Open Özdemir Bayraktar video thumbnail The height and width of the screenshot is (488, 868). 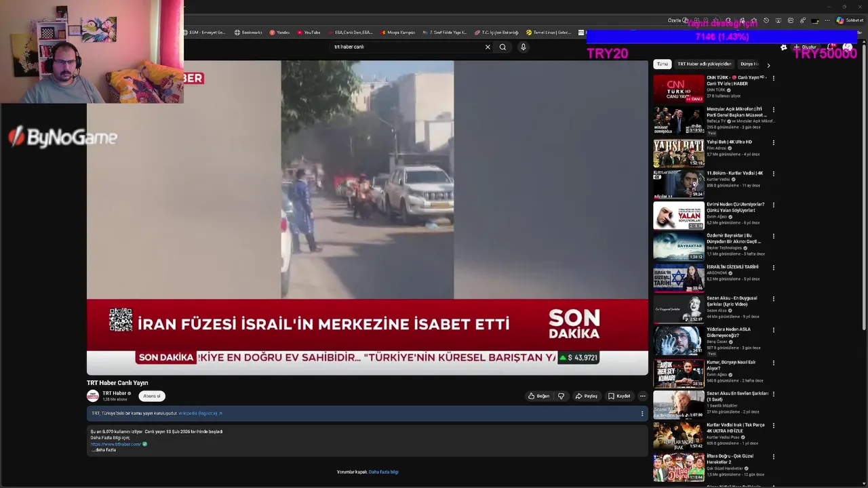click(x=679, y=247)
